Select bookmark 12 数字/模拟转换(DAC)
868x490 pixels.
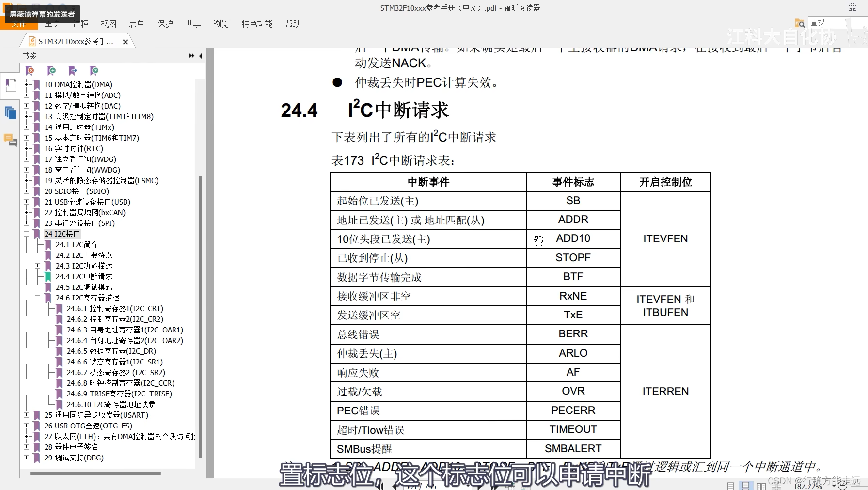(x=82, y=106)
